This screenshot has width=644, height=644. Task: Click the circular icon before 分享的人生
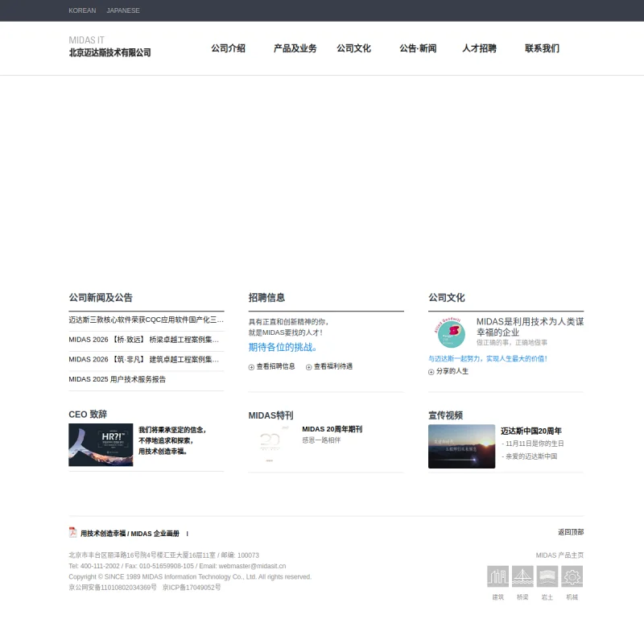tap(431, 372)
